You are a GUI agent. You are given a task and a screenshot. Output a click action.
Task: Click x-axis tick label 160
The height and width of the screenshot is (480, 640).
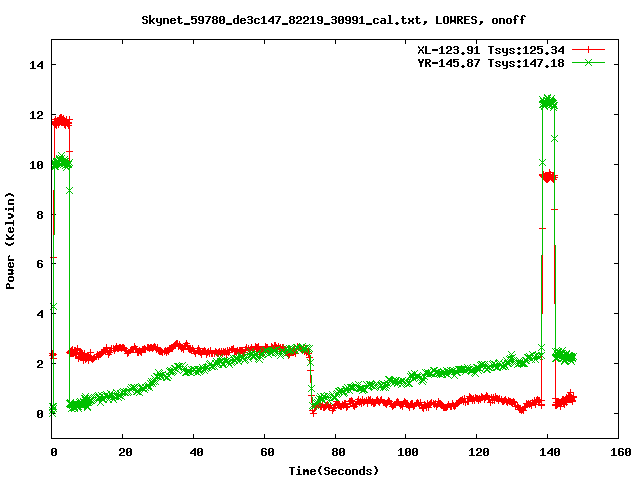[x=621, y=452]
